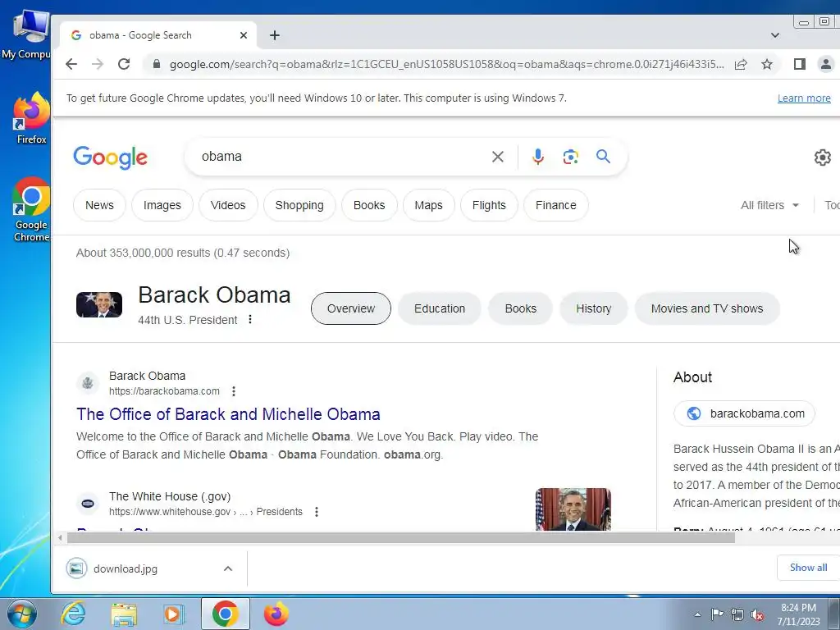
Task: Click the Firefox desktop shortcut
Action: [x=32, y=118]
